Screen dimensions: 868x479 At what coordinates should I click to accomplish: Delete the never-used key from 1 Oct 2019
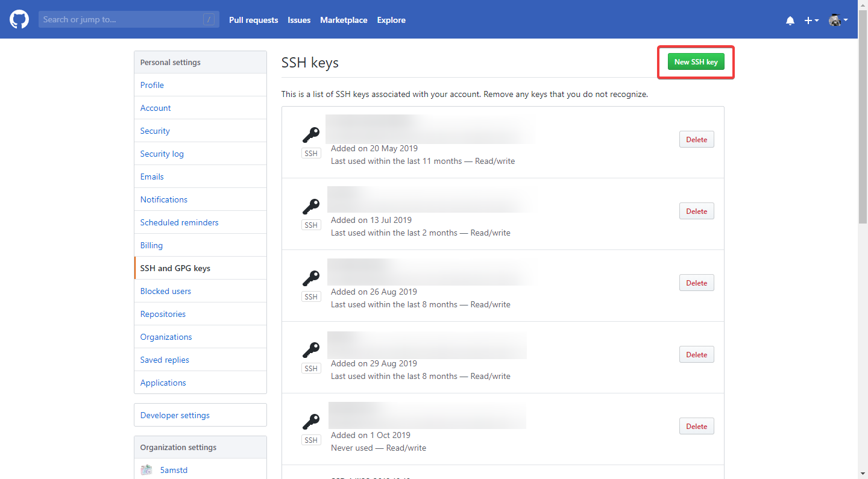pyautogui.click(x=696, y=426)
